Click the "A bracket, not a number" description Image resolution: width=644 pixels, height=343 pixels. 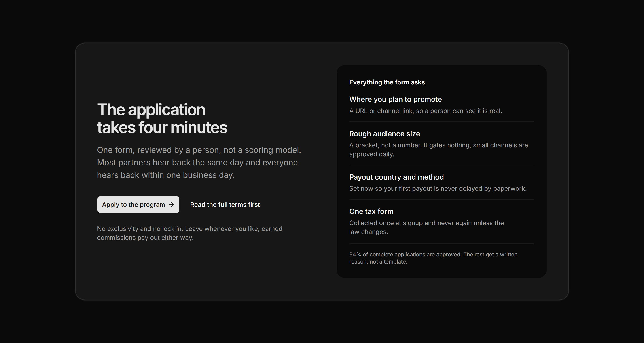(439, 150)
